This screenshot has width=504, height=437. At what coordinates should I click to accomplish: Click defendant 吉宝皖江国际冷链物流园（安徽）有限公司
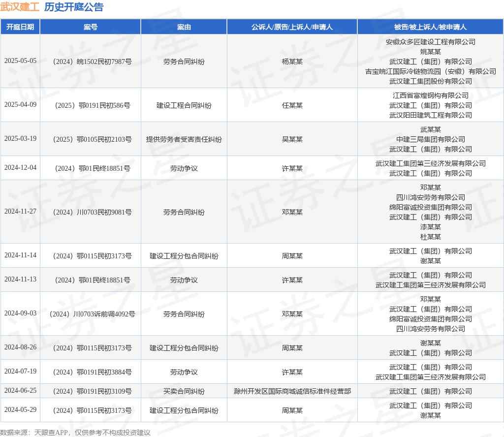coord(430,71)
